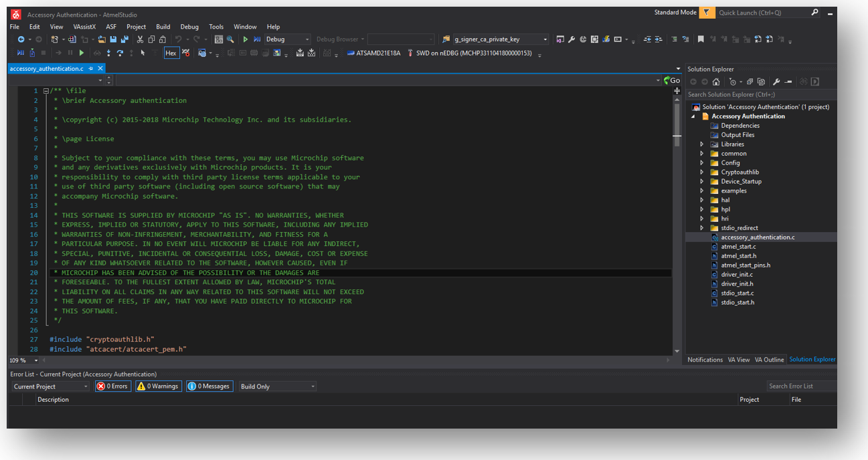This screenshot has width=868, height=460.
Task: Toggle the 0 Messages filter
Action: (209, 386)
